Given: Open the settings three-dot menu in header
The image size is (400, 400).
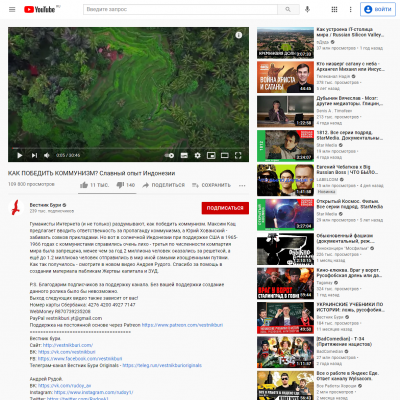Looking at the screenshot, I should (350, 9).
